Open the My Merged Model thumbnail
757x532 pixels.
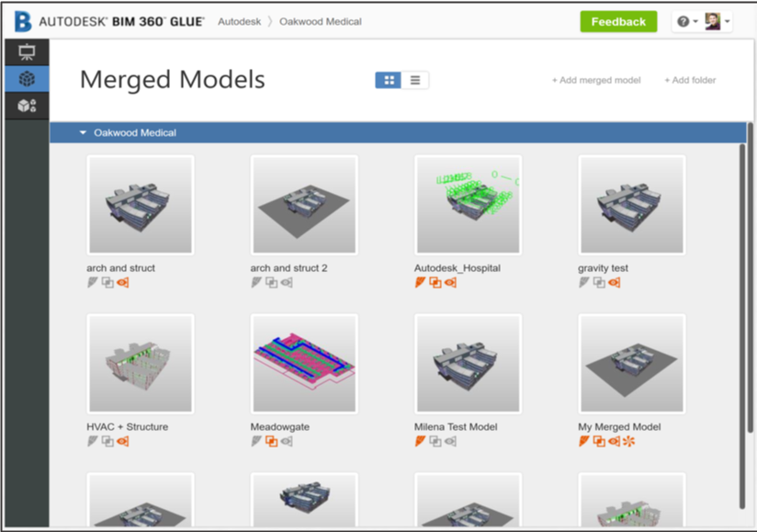(x=632, y=364)
